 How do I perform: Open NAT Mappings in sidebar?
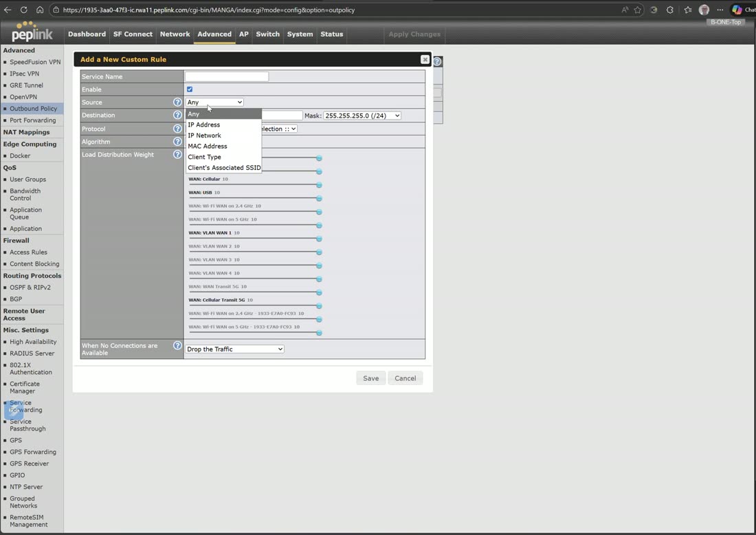click(27, 132)
